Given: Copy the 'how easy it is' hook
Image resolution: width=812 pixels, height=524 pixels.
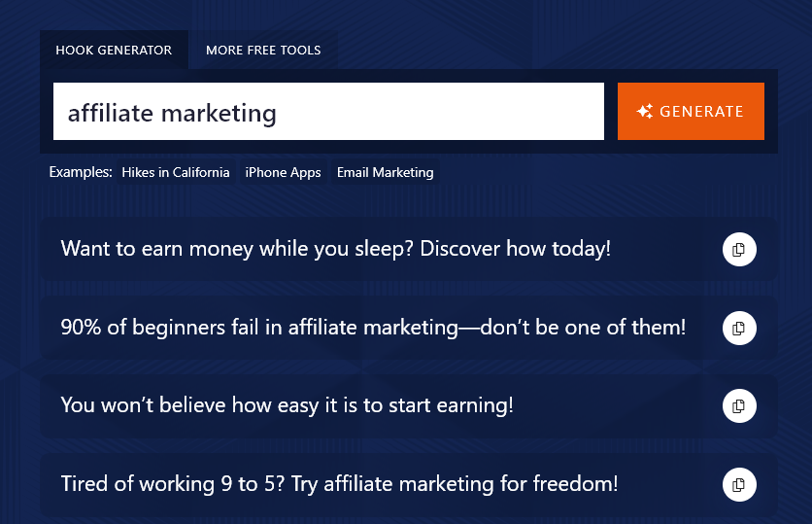Looking at the screenshot, I should 738,405.
